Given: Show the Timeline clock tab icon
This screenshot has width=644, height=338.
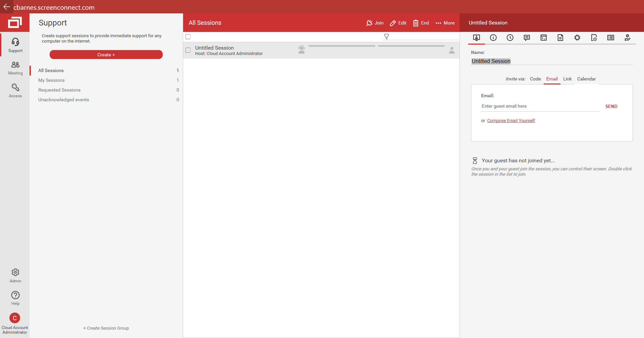Looking at the screenshot, I should [510, 38].
